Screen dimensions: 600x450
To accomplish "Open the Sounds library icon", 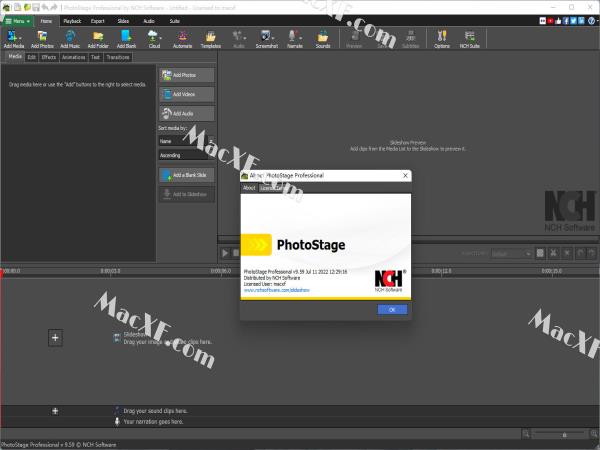I will (323, 39).
